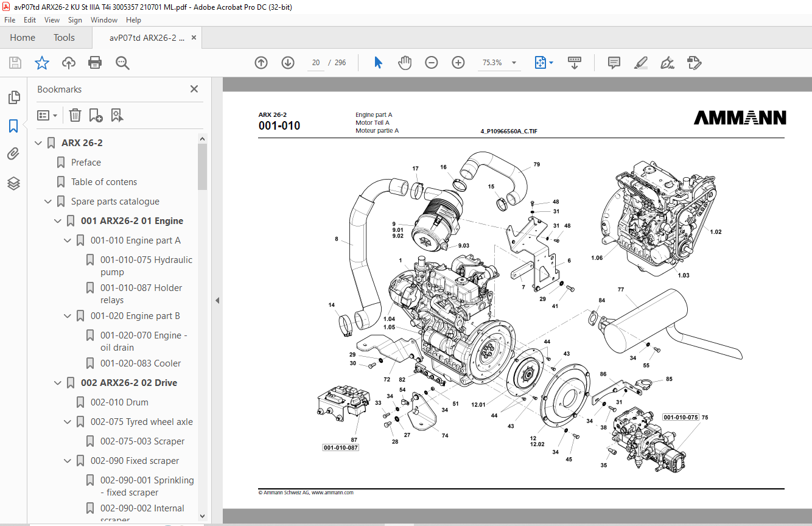The height and width of the screenshot is (526, 812).
Task: Jump to 002-075-003 Scraper bookmark
Action: [142, 441]
